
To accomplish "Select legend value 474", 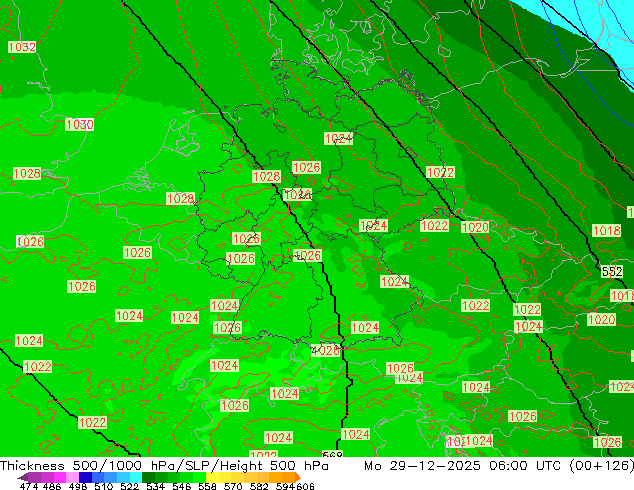I will 29,486.
